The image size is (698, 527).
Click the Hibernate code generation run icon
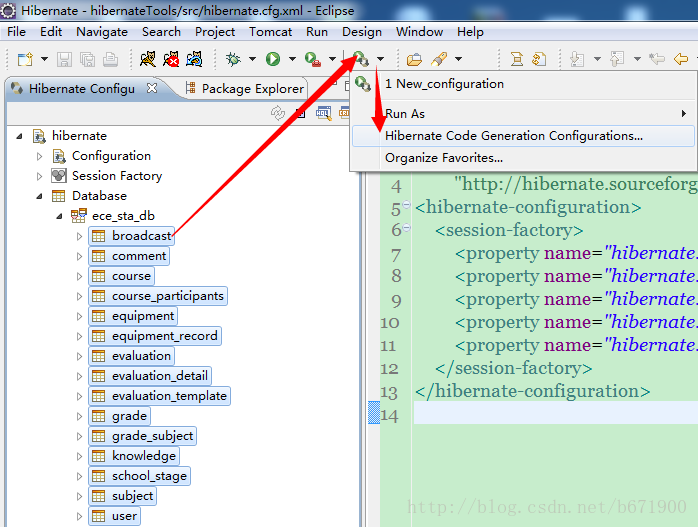361,59
